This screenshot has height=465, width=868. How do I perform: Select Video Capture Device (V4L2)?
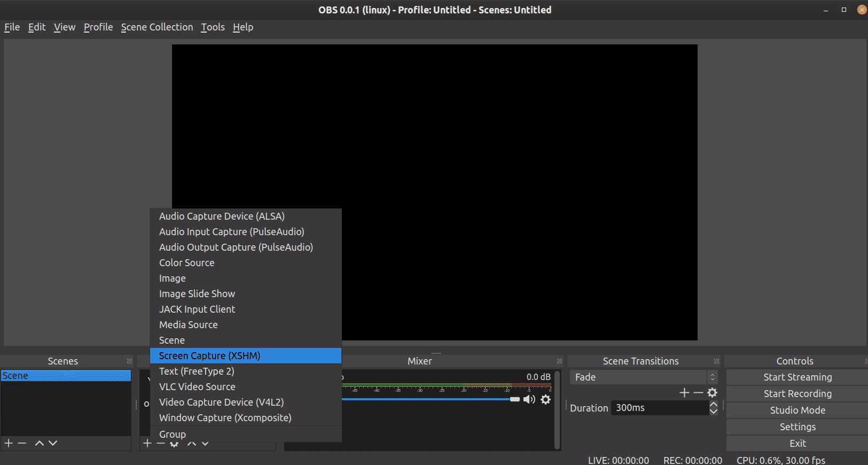(246, 402)
